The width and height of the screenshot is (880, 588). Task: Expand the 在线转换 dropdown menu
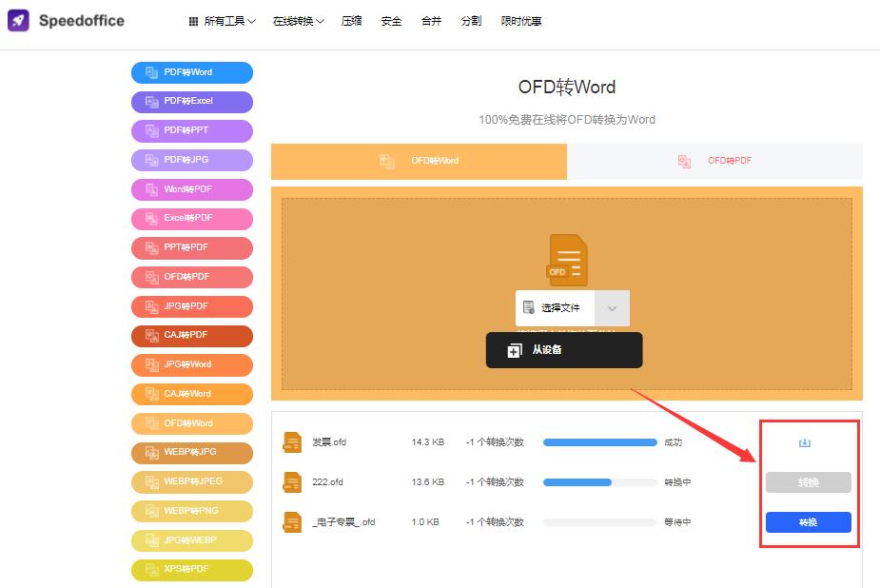coord(298,21)
